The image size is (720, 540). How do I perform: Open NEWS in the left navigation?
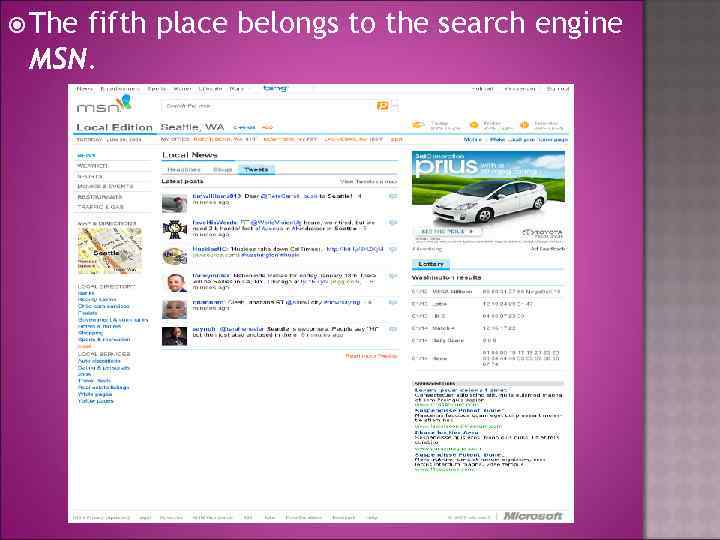click(86, 156)
